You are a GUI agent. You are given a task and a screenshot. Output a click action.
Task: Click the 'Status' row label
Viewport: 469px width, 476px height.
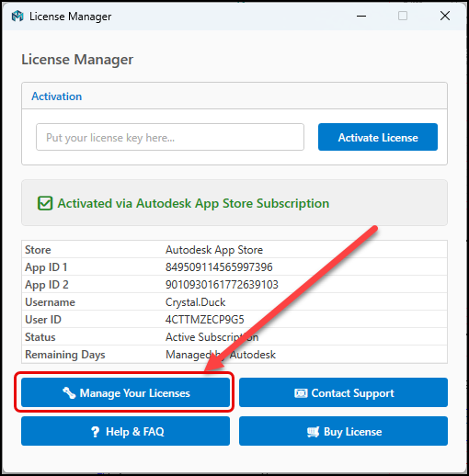tap(40, 337)
